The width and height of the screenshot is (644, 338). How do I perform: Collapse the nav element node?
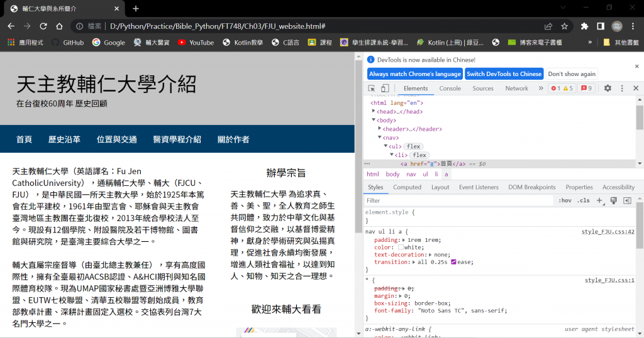tap(379, 137)
